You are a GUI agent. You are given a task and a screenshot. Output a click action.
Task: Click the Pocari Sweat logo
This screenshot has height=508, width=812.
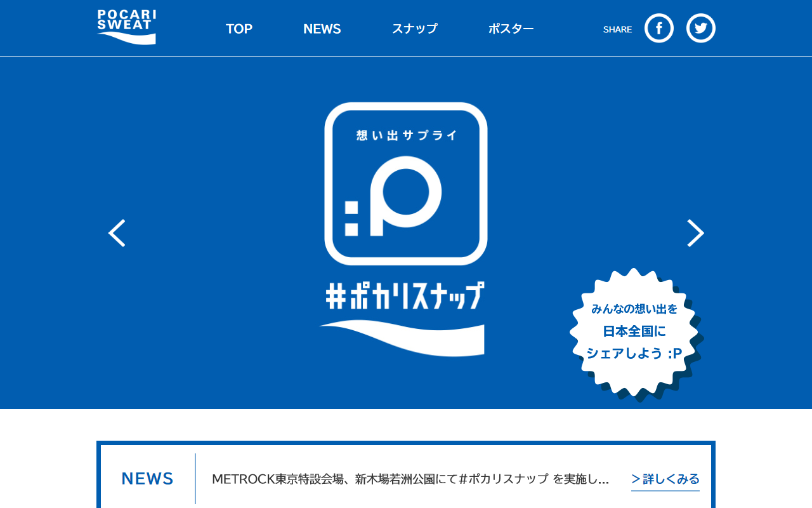(126, 27)
